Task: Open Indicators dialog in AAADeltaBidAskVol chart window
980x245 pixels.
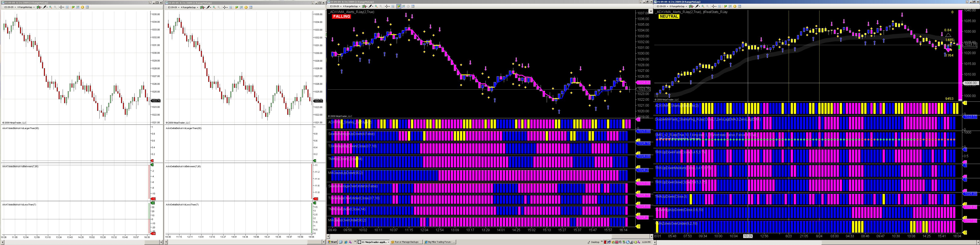Action: tap(241, 7)
